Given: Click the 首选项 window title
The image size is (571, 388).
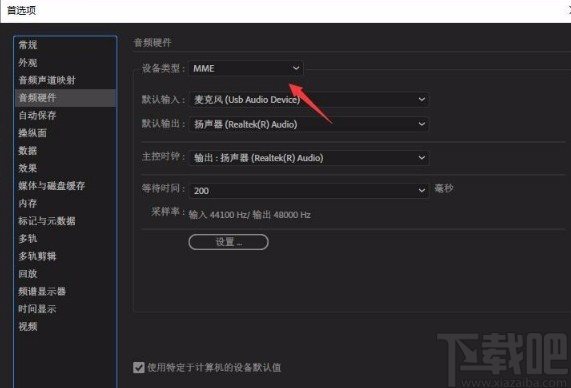Looking at the screenshot, I should coord(21,11).
